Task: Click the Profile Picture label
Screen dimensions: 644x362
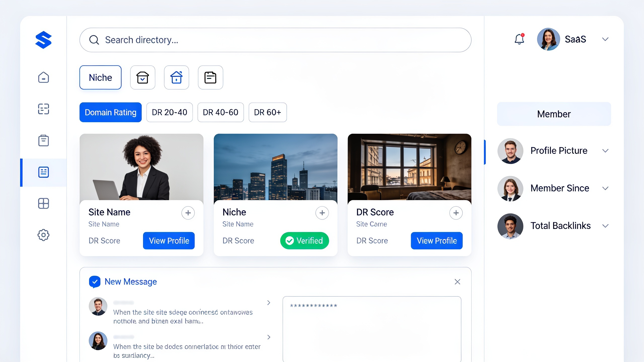Action: 559,151
